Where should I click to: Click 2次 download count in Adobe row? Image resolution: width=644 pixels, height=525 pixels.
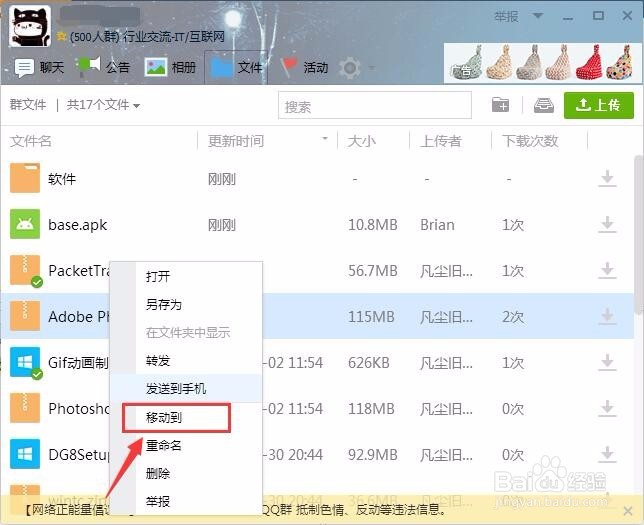[513, 317]
